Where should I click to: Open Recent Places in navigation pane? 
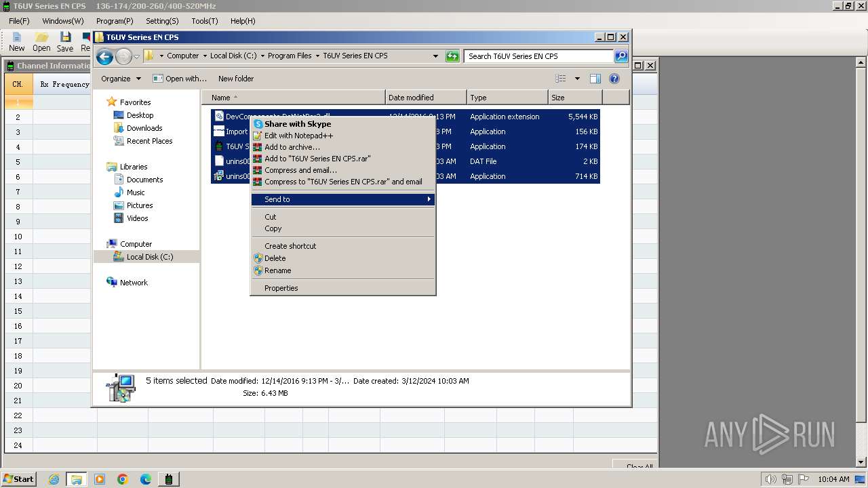click(150, 141)
